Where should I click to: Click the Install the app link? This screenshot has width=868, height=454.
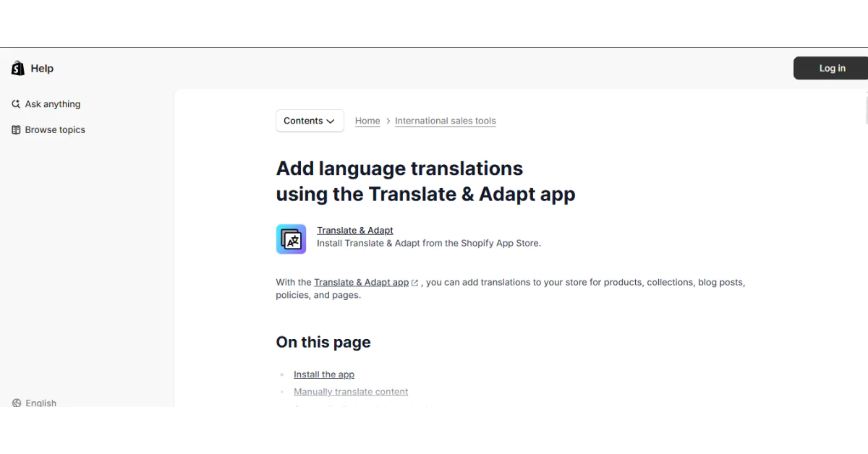(x=323, y=374)
